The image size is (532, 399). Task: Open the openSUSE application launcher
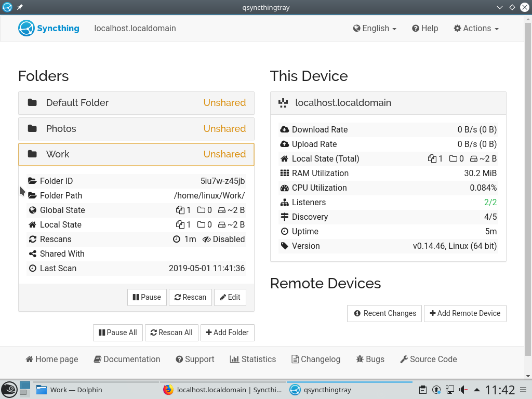[x=9, y=390]
